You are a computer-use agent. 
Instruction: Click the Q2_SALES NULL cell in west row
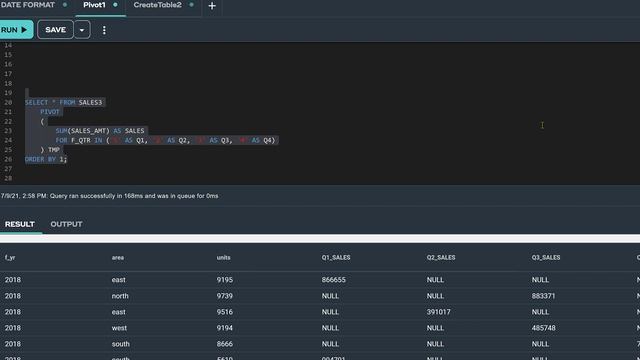[435, 328]
